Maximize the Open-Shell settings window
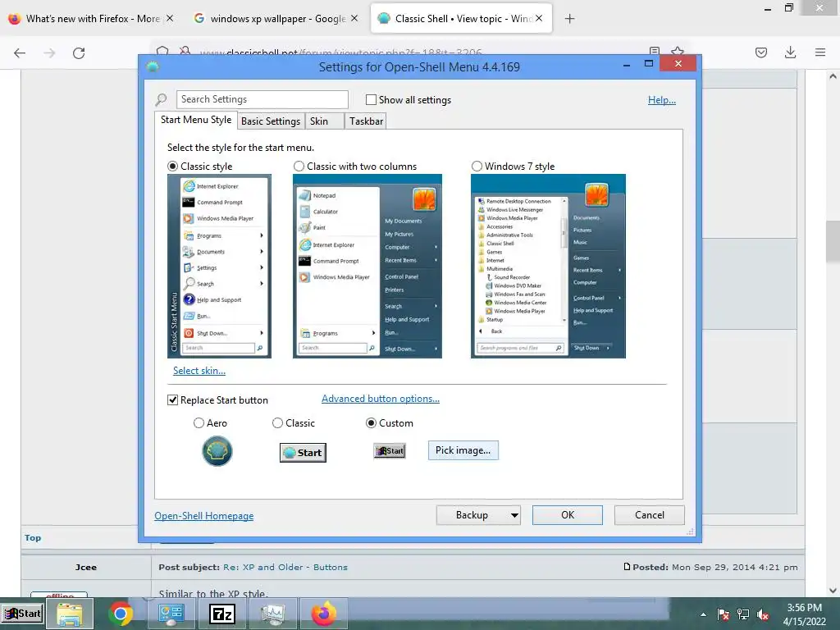 point(649,64)
